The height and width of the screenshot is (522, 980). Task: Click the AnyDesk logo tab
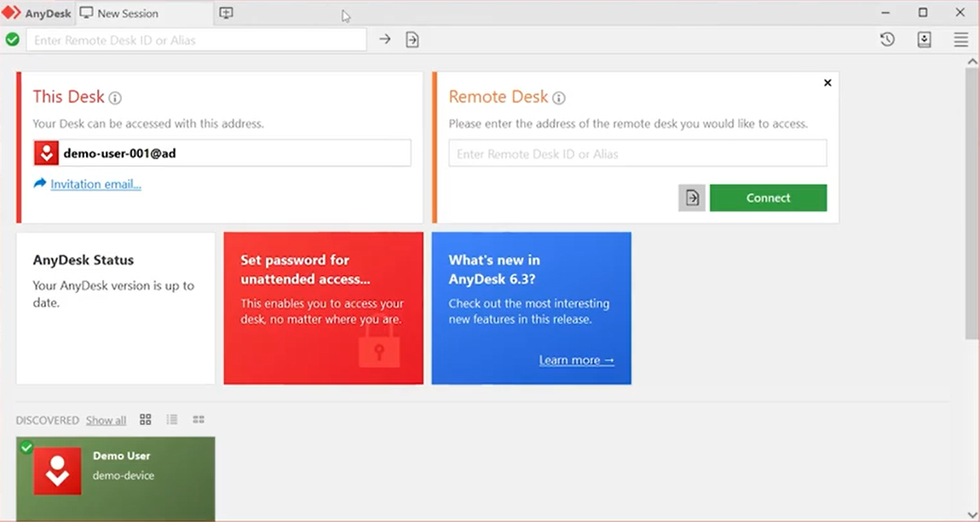[x=37, y=13]
